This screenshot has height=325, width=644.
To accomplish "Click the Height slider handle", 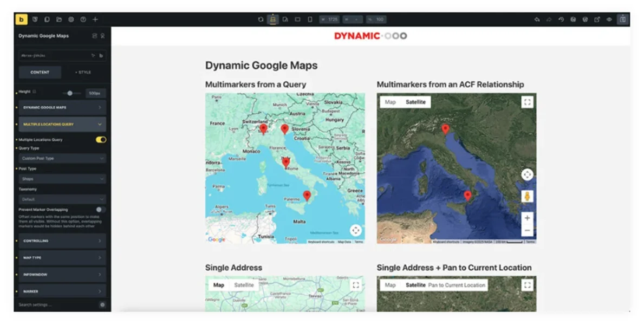I will pyautogui.click(x=70, y=93).
